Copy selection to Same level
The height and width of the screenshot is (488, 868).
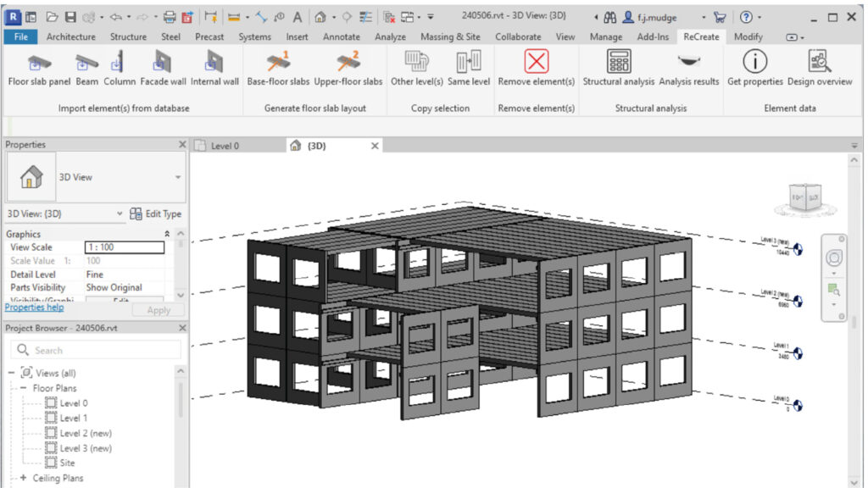[469, 63]
